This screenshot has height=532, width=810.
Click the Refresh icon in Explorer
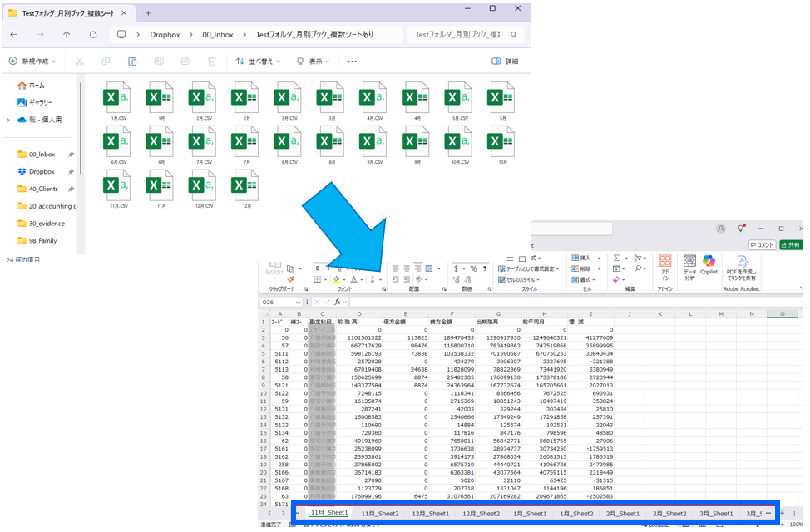(x=93, y=35)
